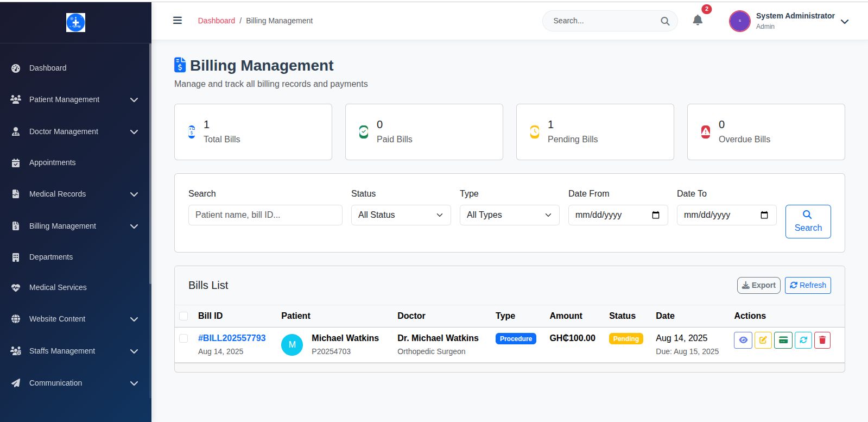The image size is (868, 422).
Task: Open Appointments in the sidebar
Action: (52, 162)
